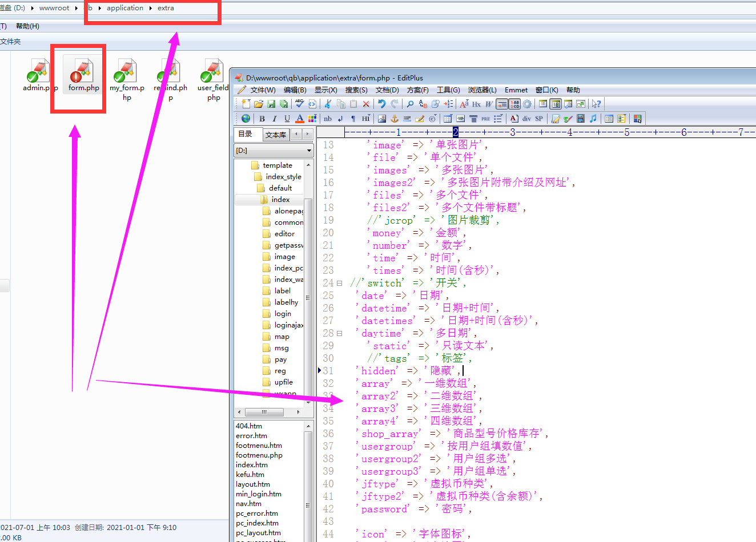Image resolution: width=756 pixels, height=542 pixels.
Task: Collapse the code fold at line 24
Action: (x=339, y=283)
